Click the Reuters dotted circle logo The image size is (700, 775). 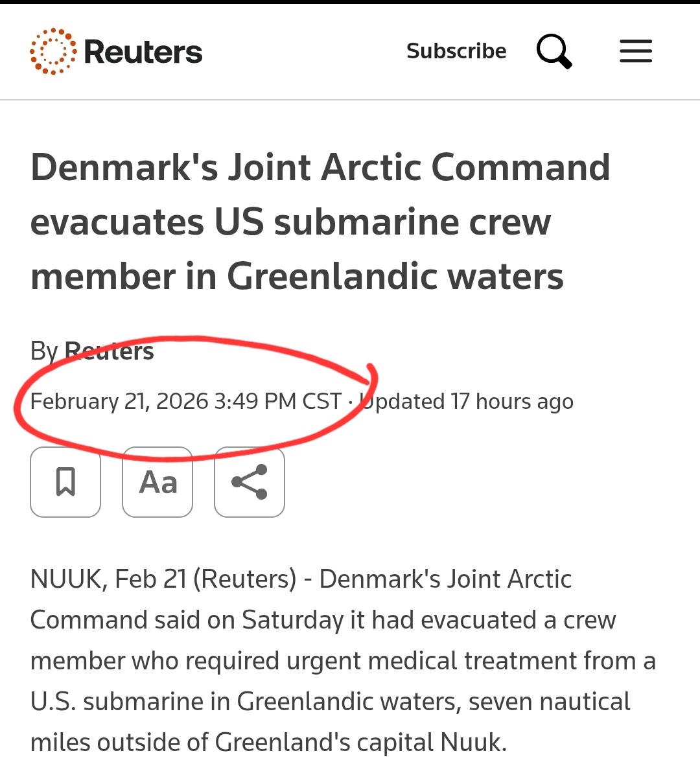click(x=53, y=51)
